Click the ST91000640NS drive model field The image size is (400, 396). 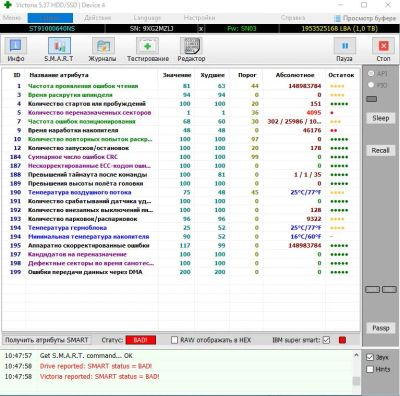click(x=52, y=29)
